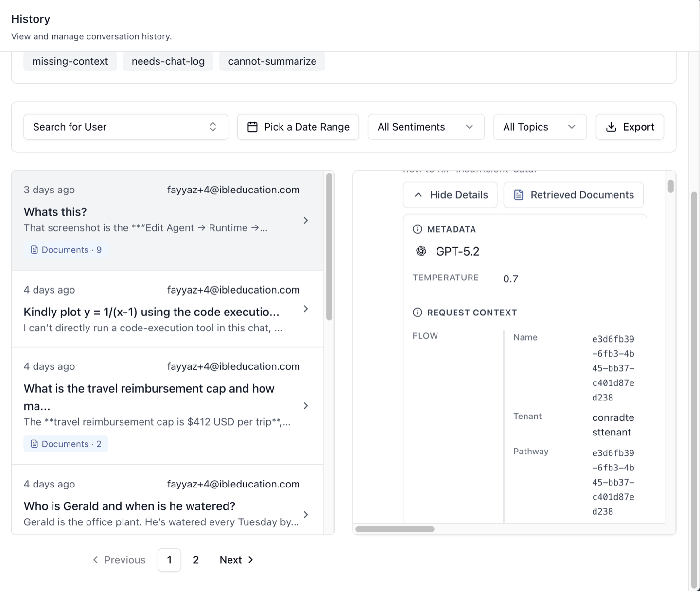Screen dimensions: 700x591
Task: Click the OpenAI logo next to GPT-5.2
Action: [x=421, y=251]
